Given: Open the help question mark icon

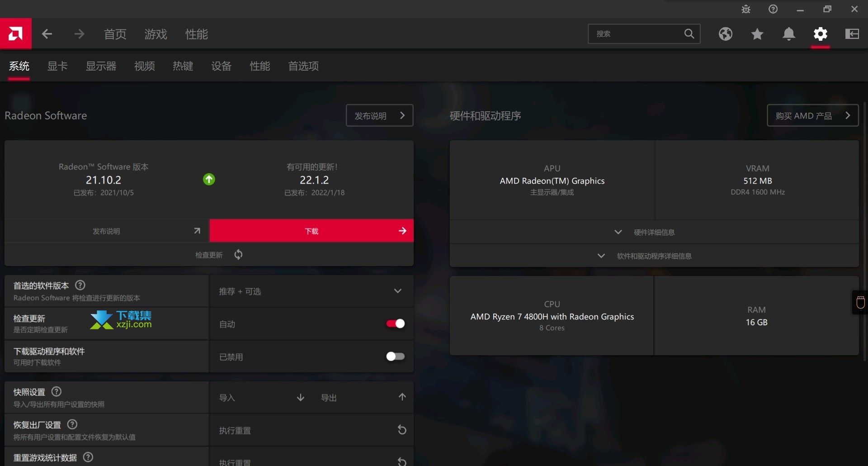Looking at the screenshot, I should (773, 9).
